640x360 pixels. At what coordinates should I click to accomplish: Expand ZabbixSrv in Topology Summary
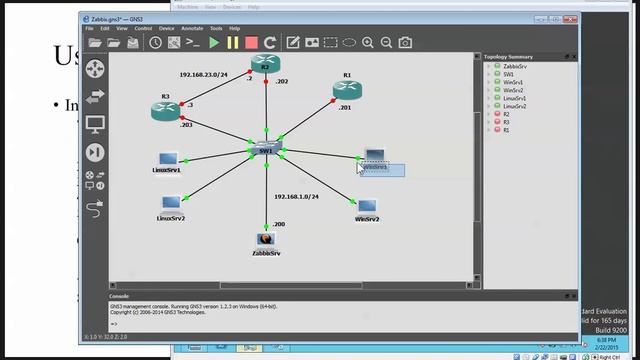[x=489, y=66]
